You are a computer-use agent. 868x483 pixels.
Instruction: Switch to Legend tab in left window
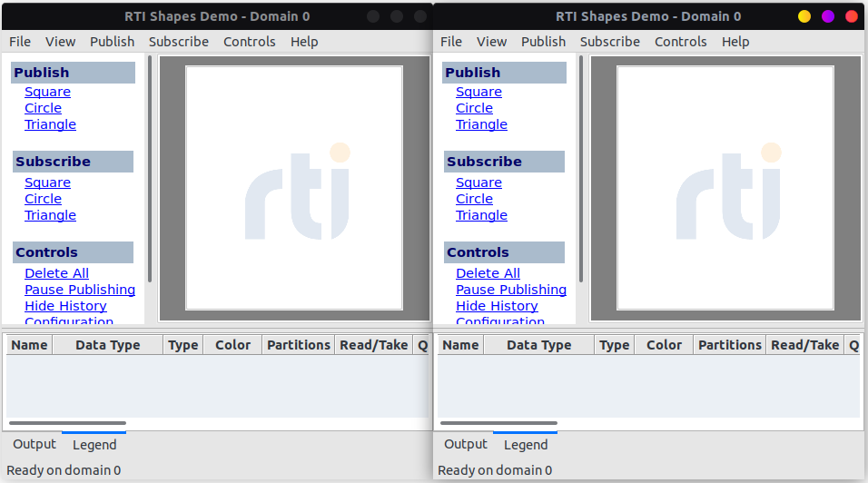[94, 444]
